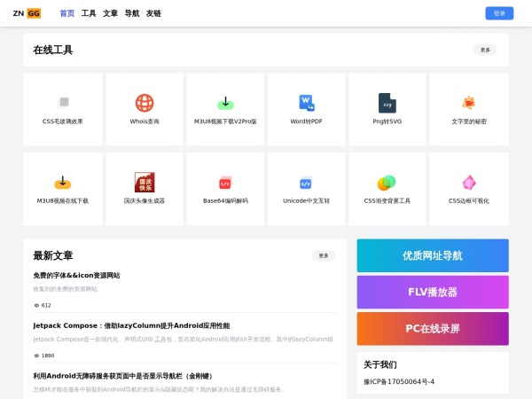Open M3U8视频下载V2Pro版 download icon
This screenshot has height=399, width=532.
(x=225, y=103)
